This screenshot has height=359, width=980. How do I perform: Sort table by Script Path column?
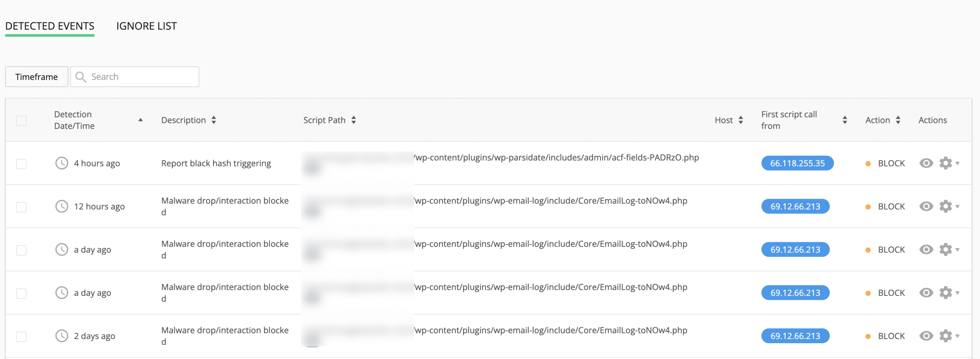tap(353, 120)
